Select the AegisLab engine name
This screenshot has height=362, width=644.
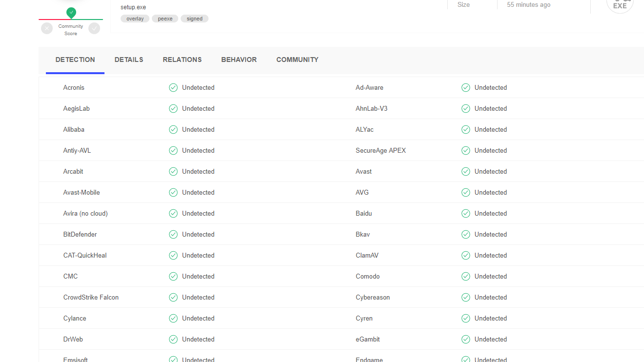77,108
